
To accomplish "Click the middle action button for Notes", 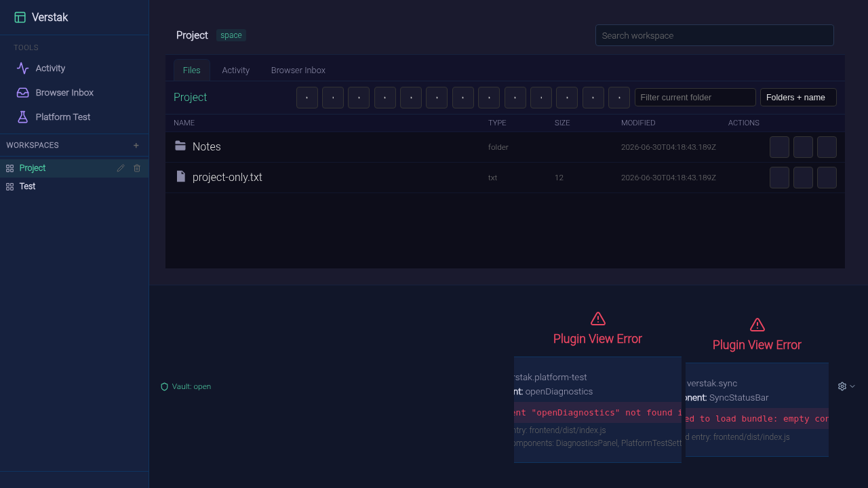I will click(803, 147).
